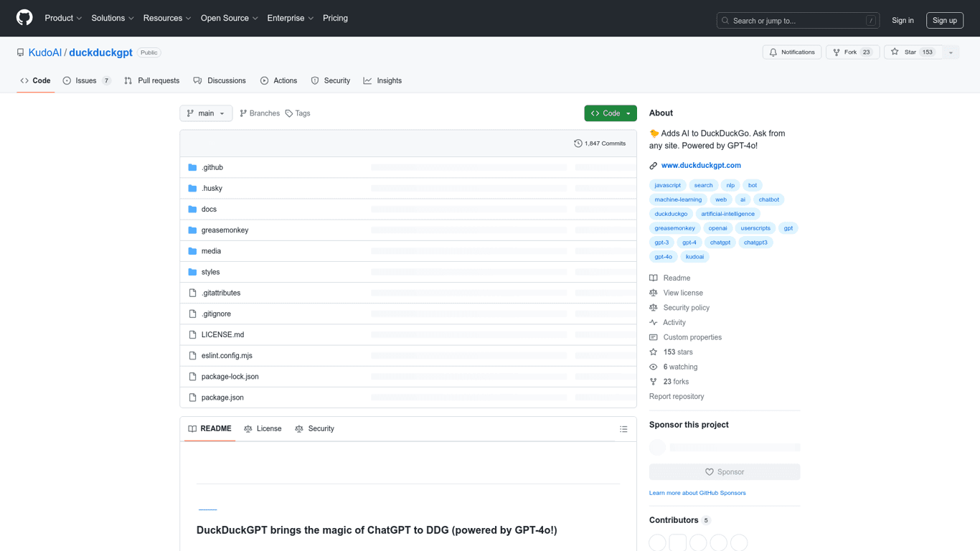980x551 pixels.
Task: Open the commits history clock icon
Action: coord(578,143)
